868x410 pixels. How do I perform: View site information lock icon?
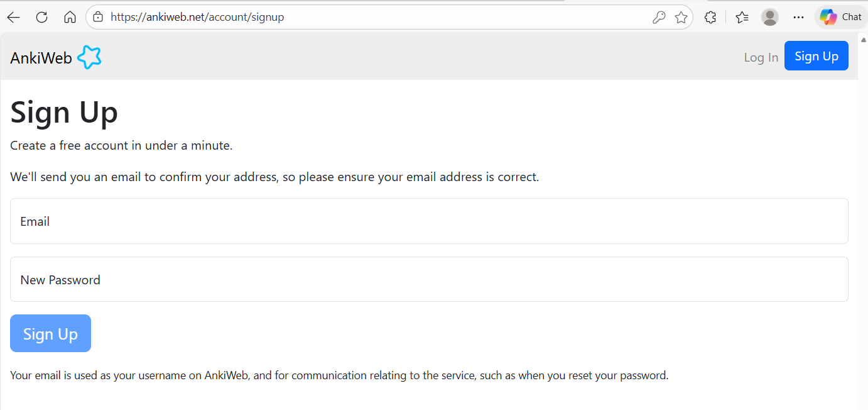tap(98, 18)
